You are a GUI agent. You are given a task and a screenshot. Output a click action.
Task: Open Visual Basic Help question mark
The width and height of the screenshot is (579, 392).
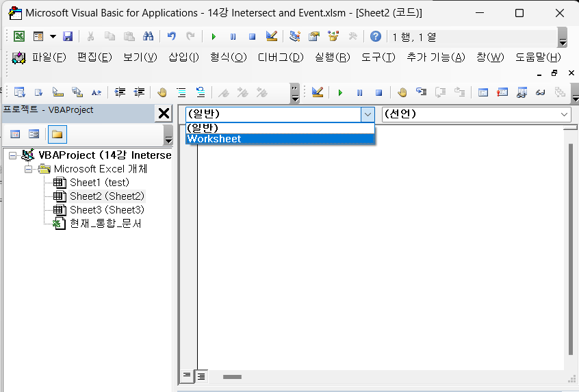coord(376,36)
